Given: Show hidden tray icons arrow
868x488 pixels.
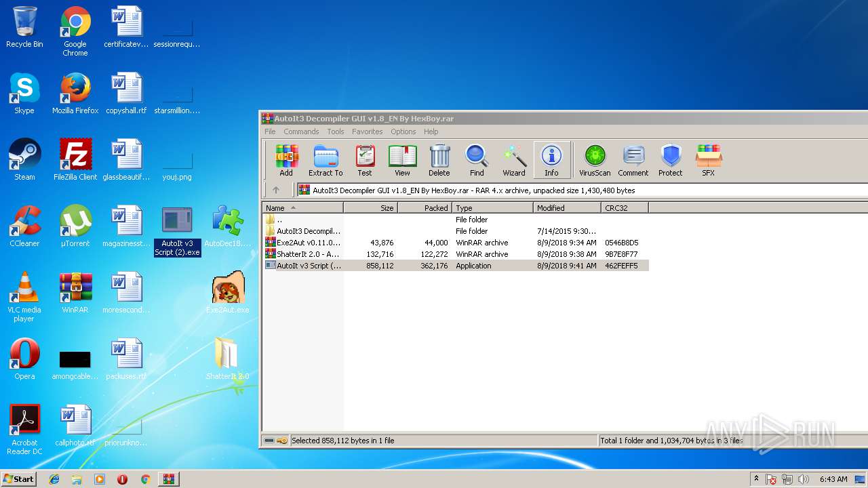Looking at the screenshot, I should [x=756, y=479].
